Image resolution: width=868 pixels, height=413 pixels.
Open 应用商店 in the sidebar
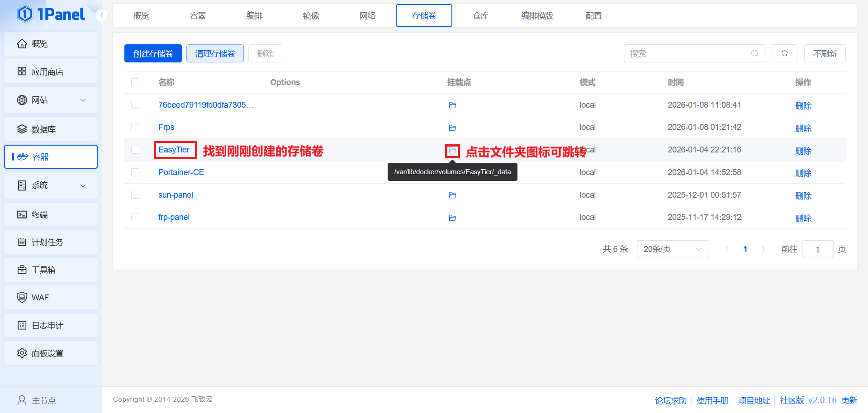pyautogui.click(x=51, y=71)
